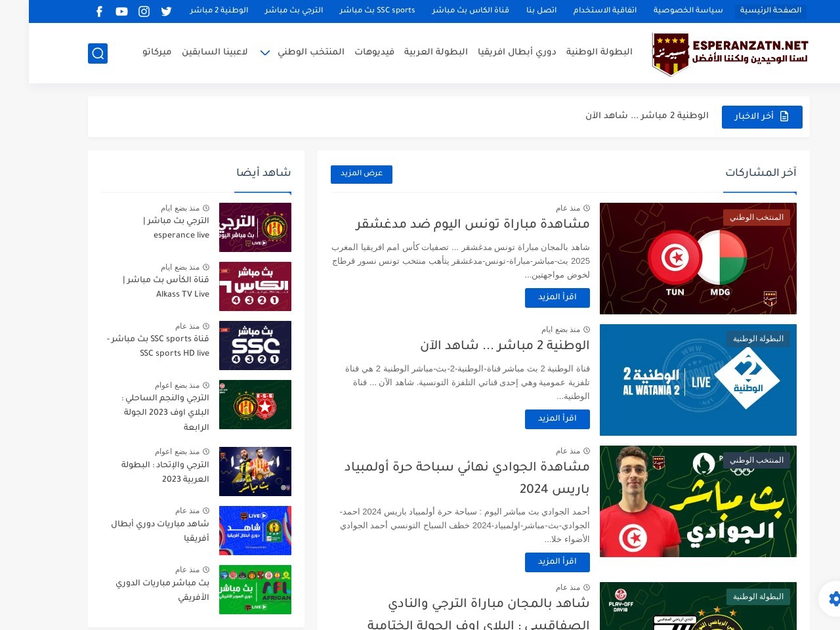840x630 pixels.
Task: Click المنتخب الوطني tag on الجوادي image
Action: [x=757, y=460]
